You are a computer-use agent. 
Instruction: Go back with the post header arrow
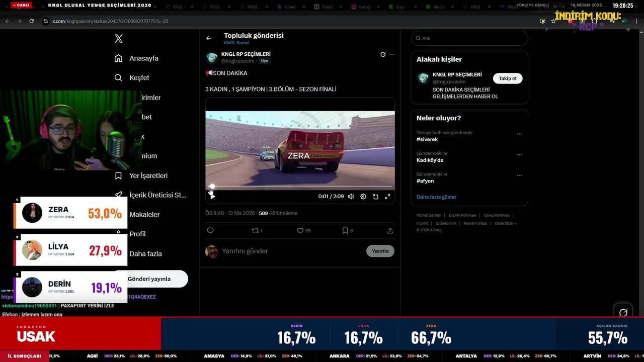(209, 38)
